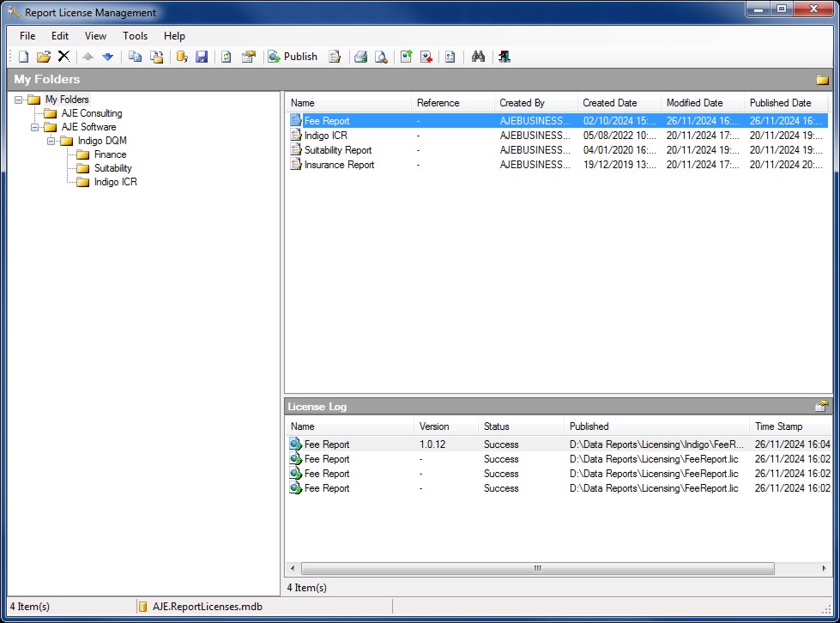Click the Delete (X) toolbar icon

pyautogui.click(x=63, y=57)
